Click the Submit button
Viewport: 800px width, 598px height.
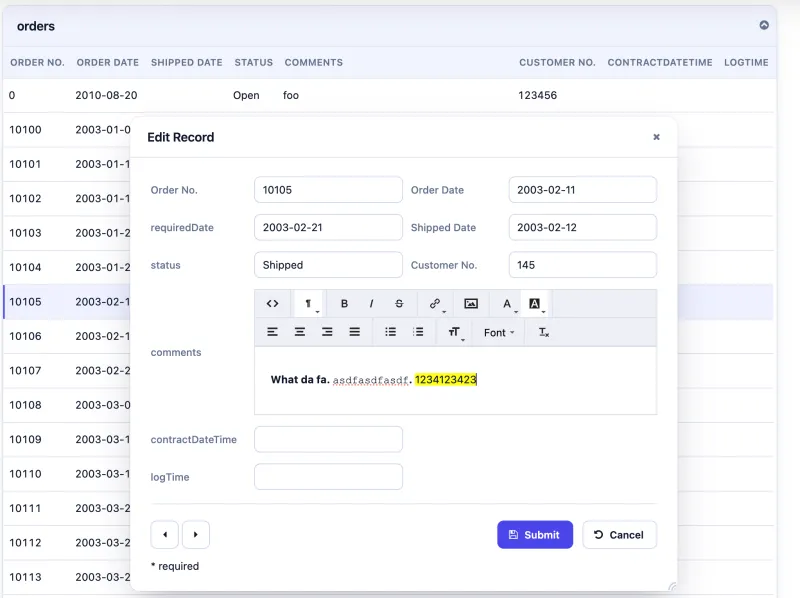(x=535, y=535)
